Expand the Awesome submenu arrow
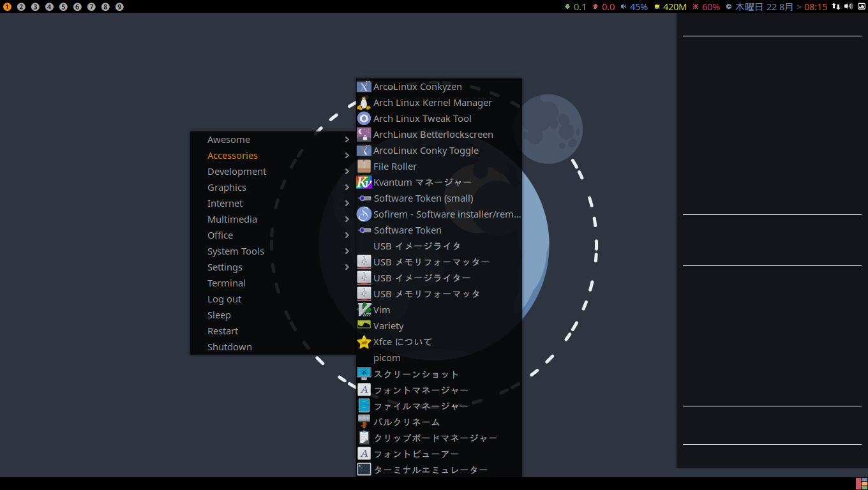868x490 pixels. coord(347,140)
